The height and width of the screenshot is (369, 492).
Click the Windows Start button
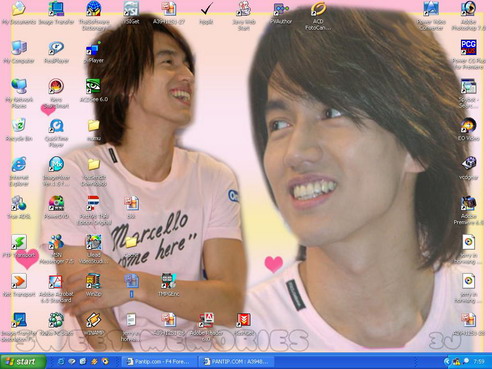click(23, 362)
